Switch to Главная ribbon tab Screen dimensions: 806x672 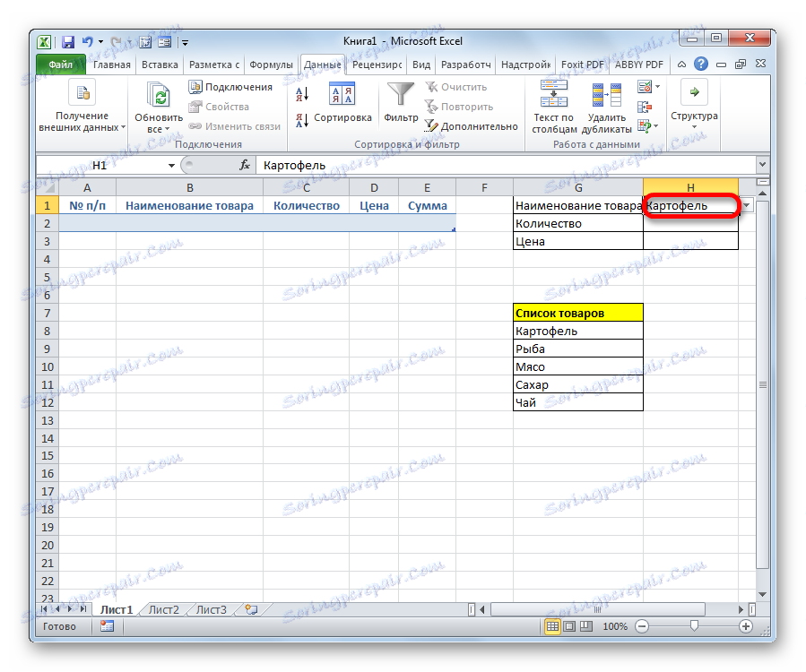pyautogui.click(x=111, y=65)
